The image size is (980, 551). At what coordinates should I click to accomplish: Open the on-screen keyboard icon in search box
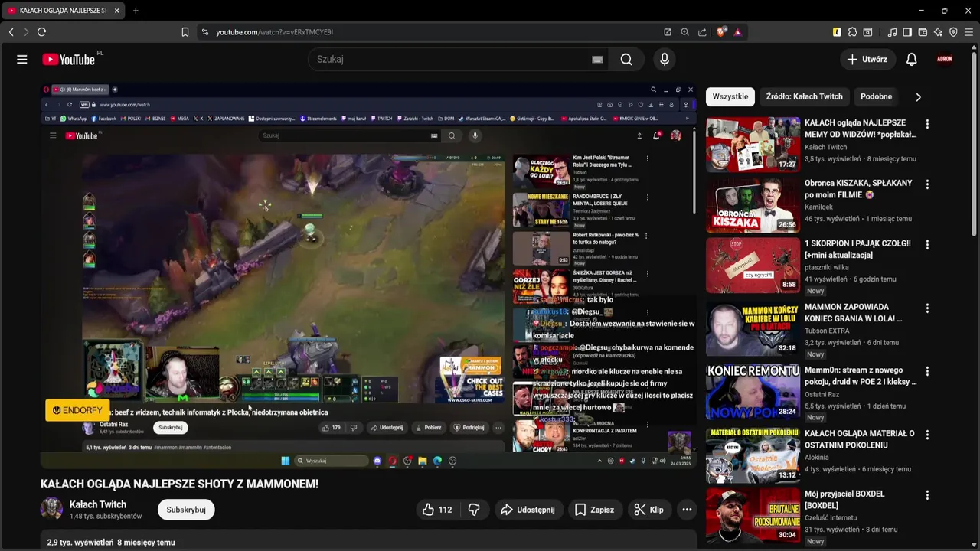point(597,60)
